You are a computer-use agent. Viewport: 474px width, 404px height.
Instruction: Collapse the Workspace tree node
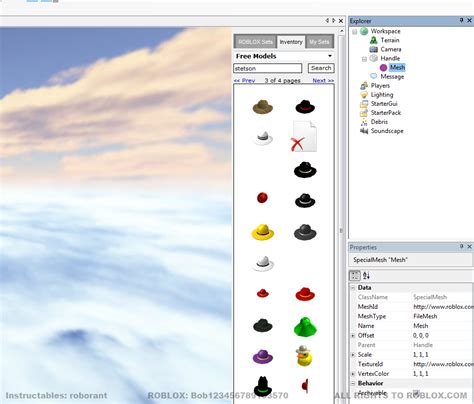(355, 32)
